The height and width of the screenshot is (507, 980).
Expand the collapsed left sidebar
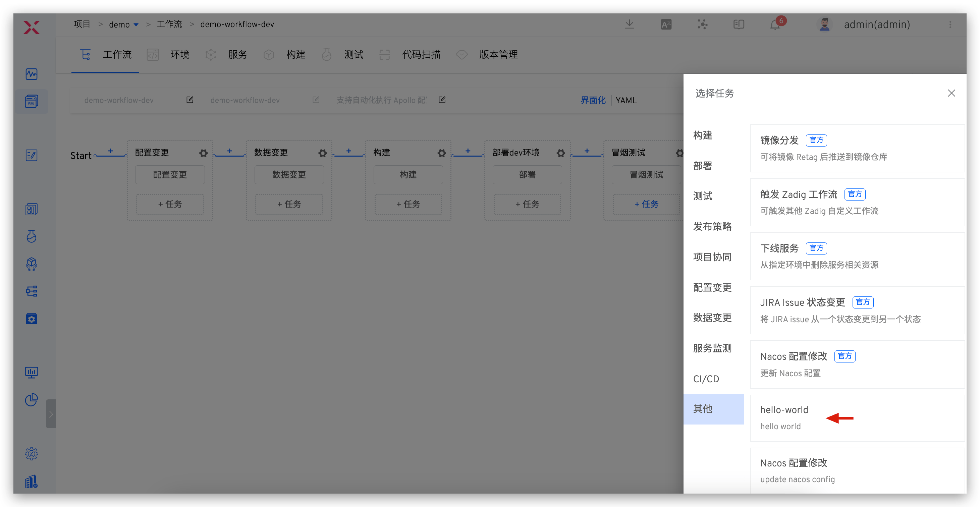[x=51, y=414]
